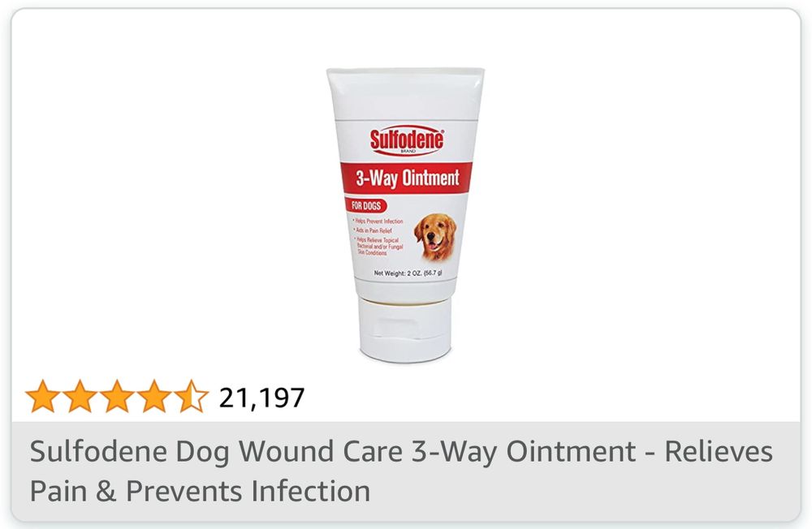
Task: Click the word 'Ointment' in the gray title bar
Action: tap(571, 451)
